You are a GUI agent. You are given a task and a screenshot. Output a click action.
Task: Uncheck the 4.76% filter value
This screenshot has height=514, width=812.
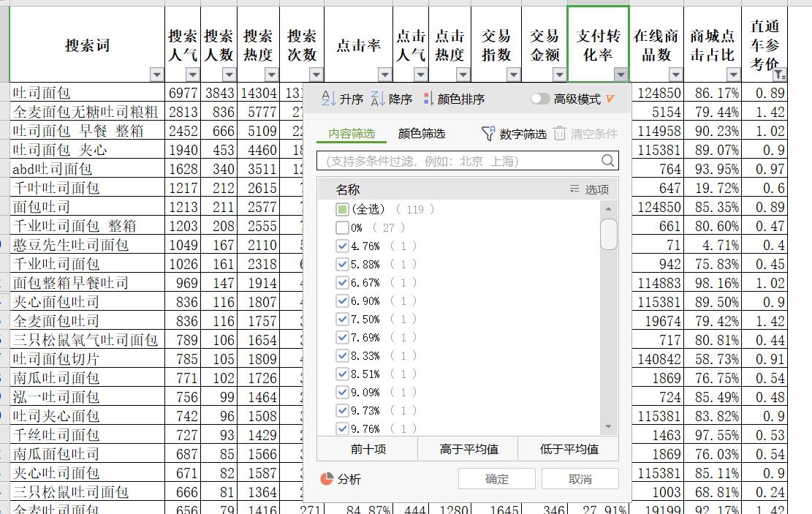point(342,246)
